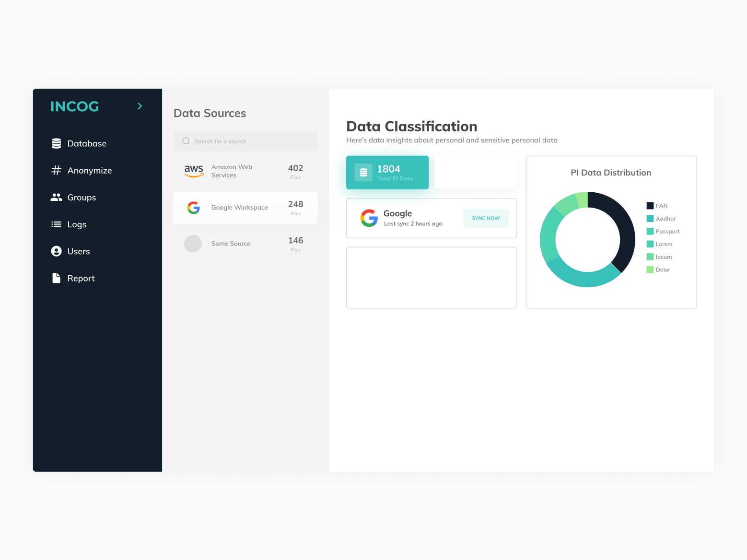Open Logs using its list icon
747x560 pixels.
[x=56, y=224]
